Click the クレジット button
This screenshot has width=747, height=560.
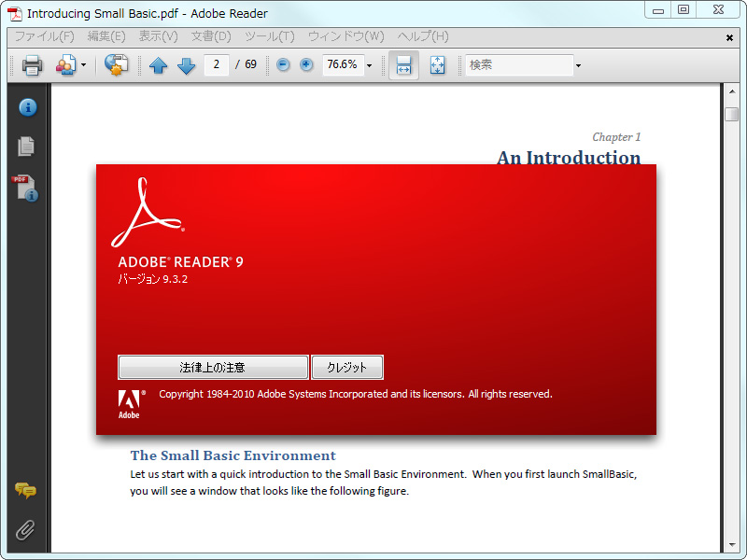click(x=347, y=367)
